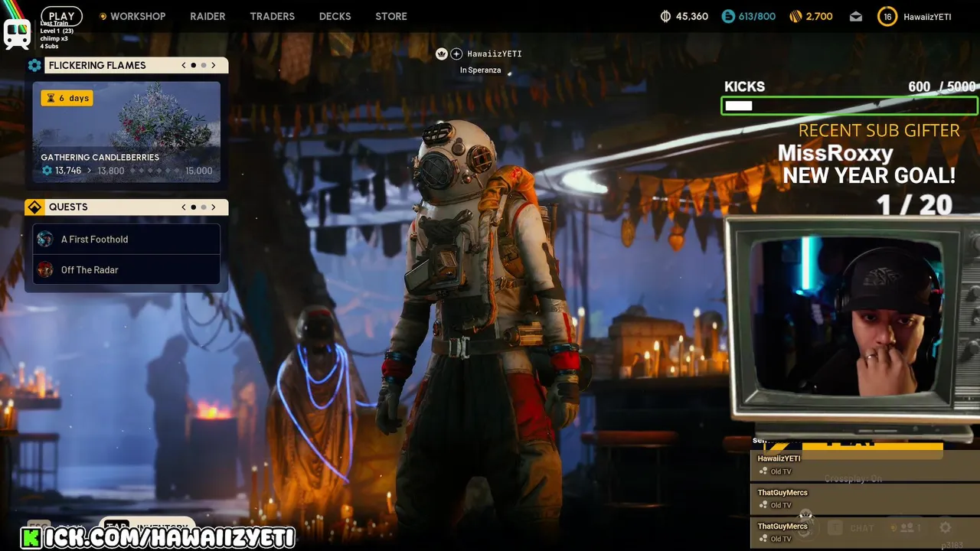Screen dimensions: 980x551
Task: Click the 13,746 candleberries count
Action: click(x=68, y=171)
